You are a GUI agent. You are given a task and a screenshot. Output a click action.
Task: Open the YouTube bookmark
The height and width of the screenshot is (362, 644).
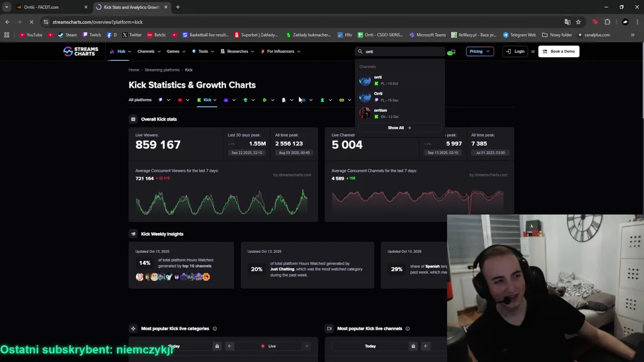(31, 35)
